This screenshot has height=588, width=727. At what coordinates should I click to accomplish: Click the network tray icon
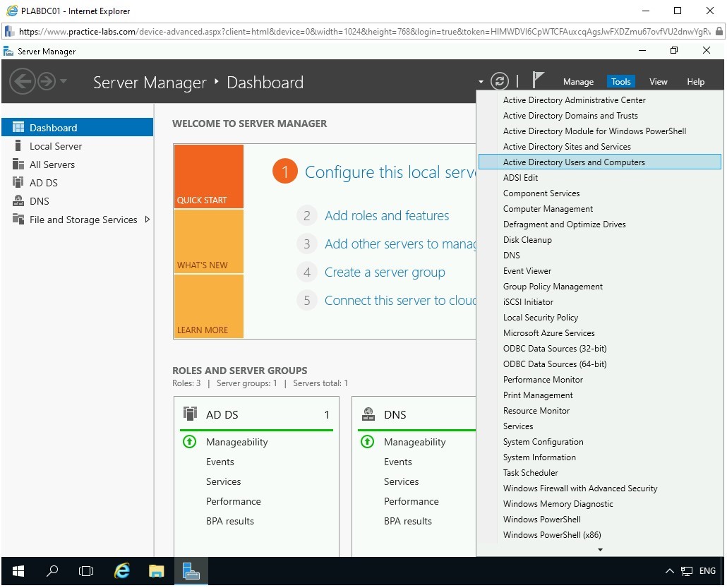[687, 571]
